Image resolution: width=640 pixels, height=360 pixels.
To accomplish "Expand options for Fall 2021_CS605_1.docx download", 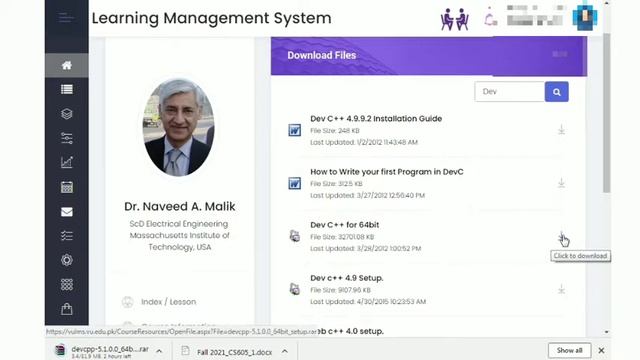I will (x=284, y=351).
